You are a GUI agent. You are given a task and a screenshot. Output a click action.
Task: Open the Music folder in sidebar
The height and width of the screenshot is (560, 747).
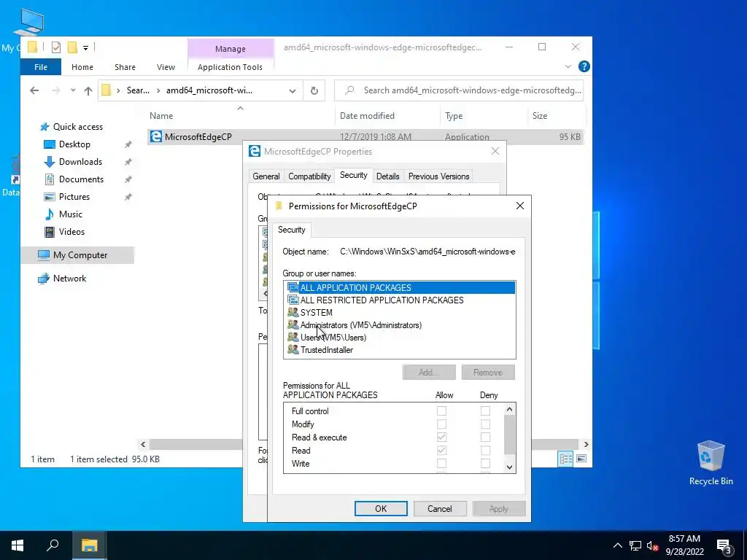pos(71,214)
